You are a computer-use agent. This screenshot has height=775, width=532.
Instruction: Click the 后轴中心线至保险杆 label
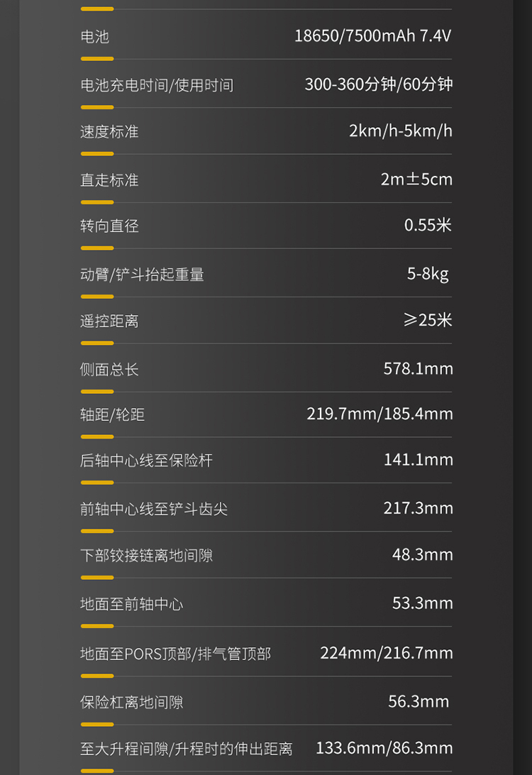point(146,461)
